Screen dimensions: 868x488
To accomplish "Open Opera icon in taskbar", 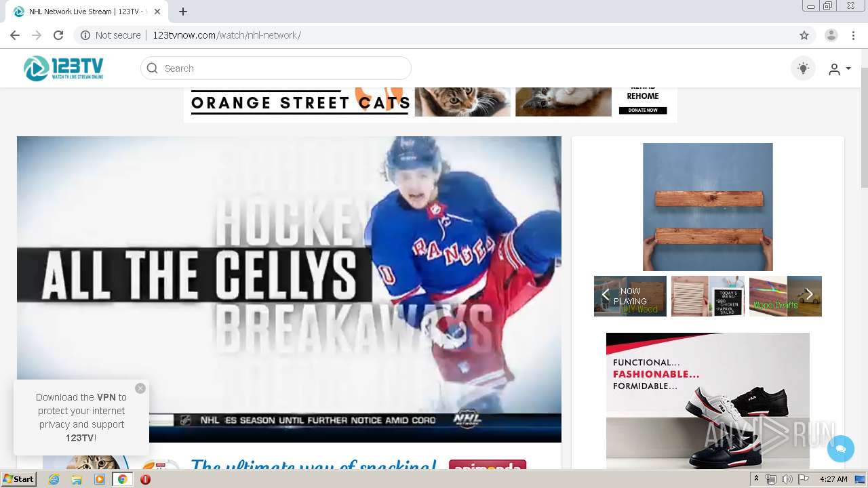I will (145, 479).
